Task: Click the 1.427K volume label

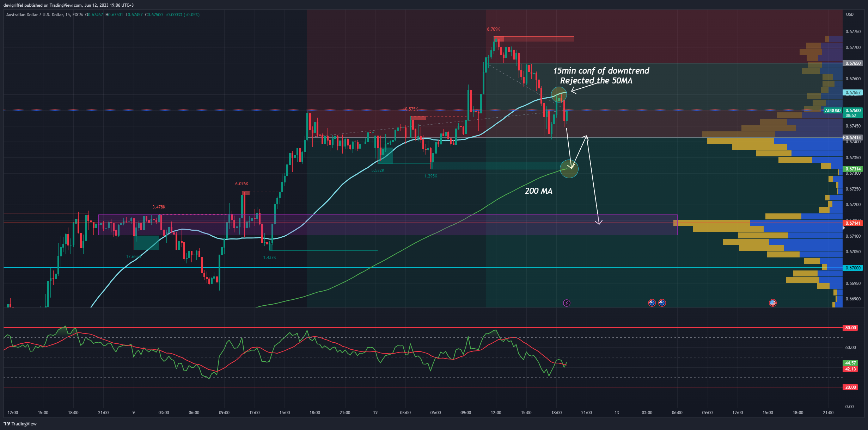Action: [269, 257]
